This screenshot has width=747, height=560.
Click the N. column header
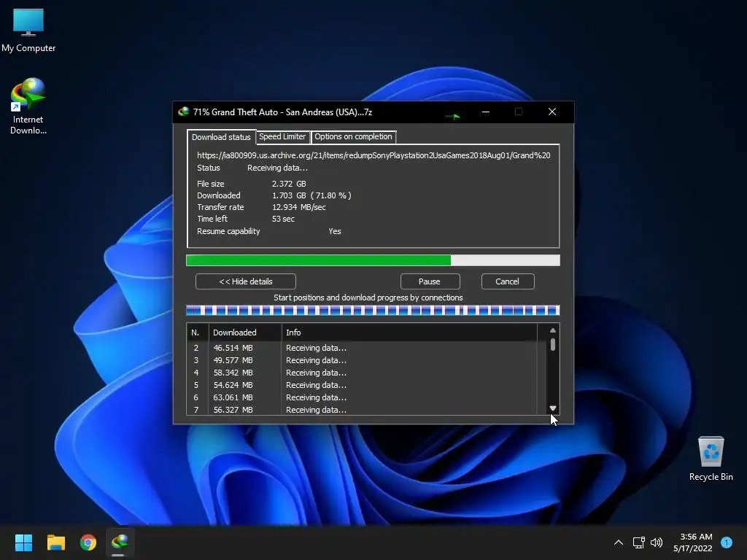coord(198,332)
